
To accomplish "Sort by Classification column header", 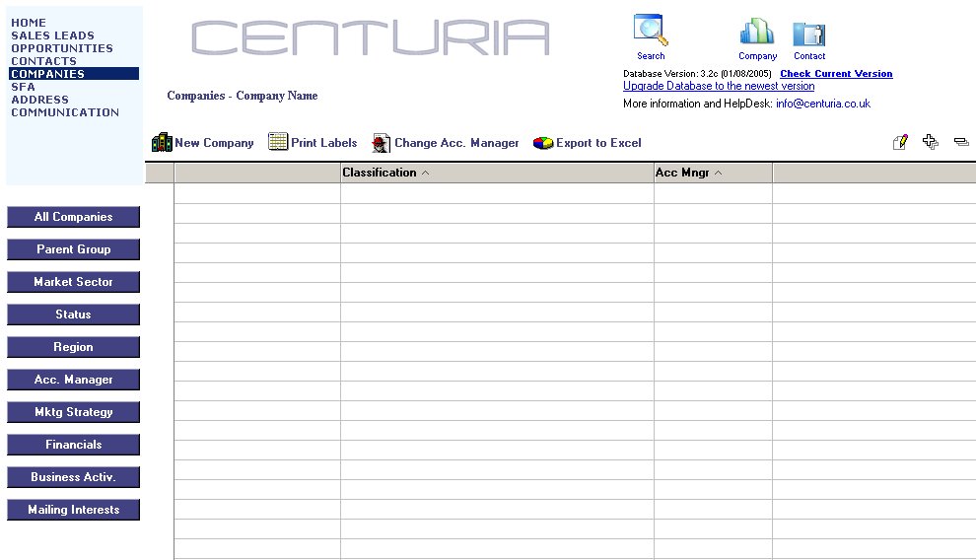I will click(x=497, y=173).
